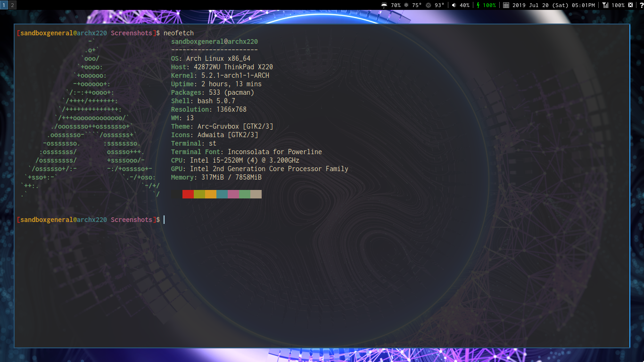The height and width of the screenshot is (362, 644).
Task: Click the teal palette block
Action: tap(222, 194)
